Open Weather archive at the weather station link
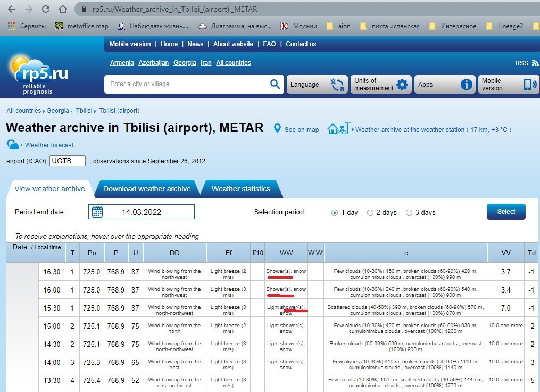This screenshot has height=392, width=540. click(433, 129)
